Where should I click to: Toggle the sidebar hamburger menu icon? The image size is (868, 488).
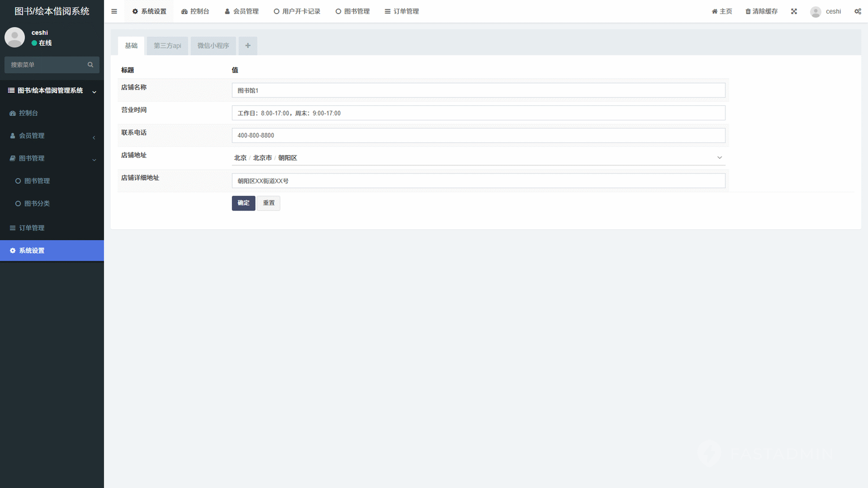(114, 11)
